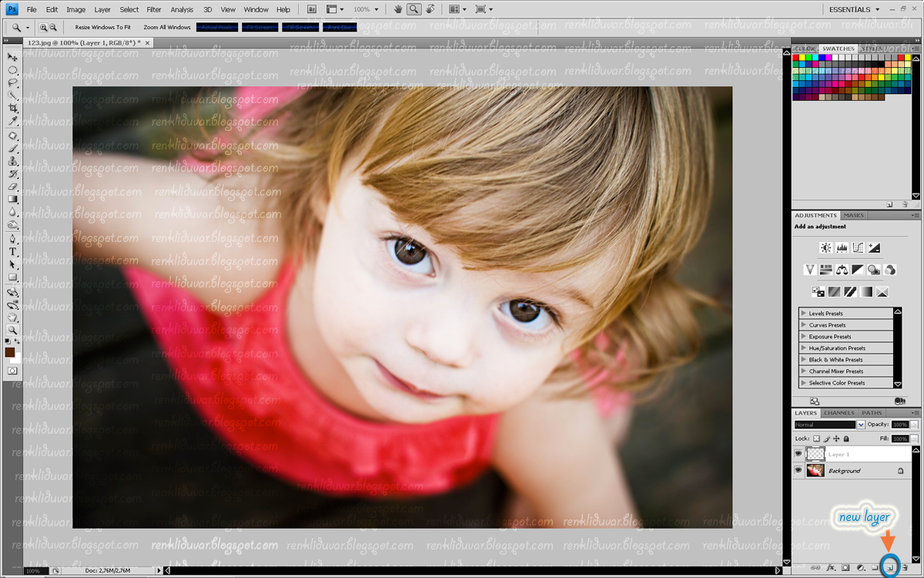The width and height of the screenshot is (924, 578).
Task: Toggle lock all
Action: point(846,439)
